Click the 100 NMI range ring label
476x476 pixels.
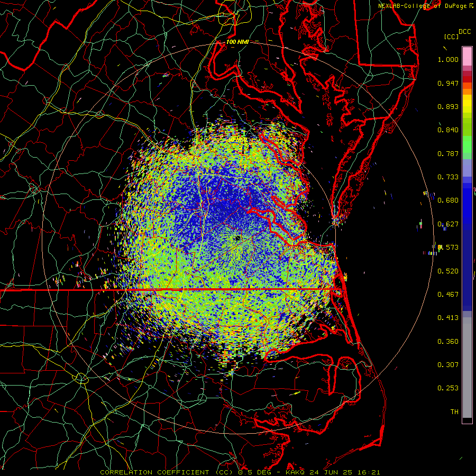tap(237, 42)
